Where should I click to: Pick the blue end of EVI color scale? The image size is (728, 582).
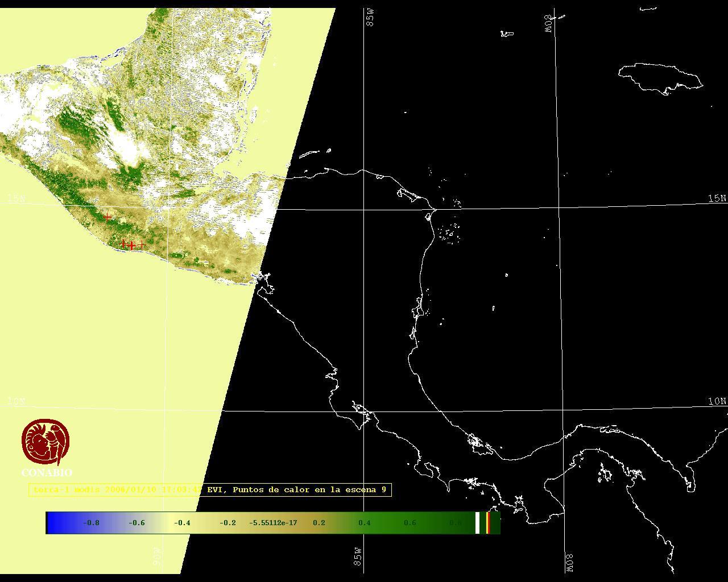[x=54, y=523]
